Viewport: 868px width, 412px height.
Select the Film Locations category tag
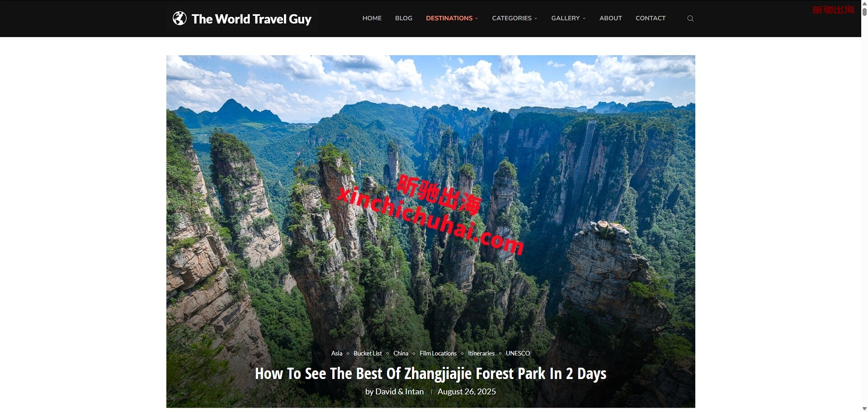(438, 353)
